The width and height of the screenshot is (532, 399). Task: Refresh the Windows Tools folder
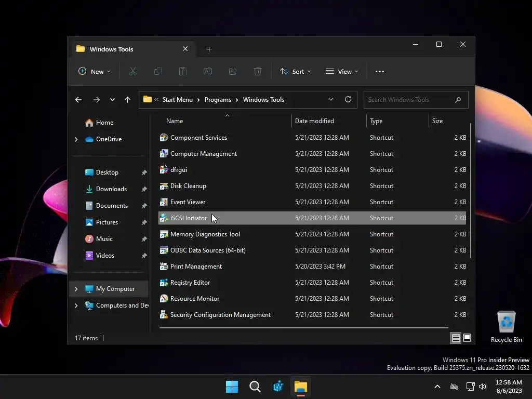(x=348, y=99)
